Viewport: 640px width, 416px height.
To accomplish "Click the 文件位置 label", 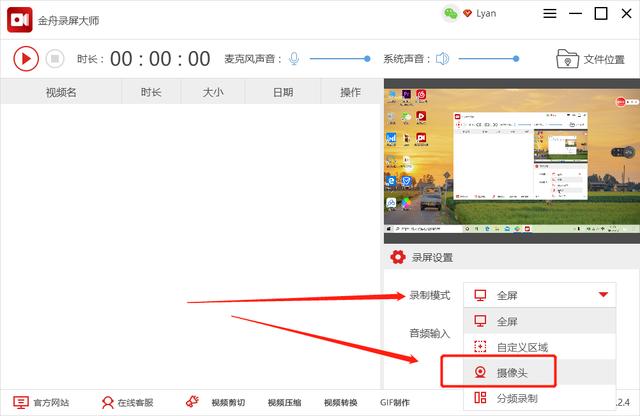I will (604, 60).
